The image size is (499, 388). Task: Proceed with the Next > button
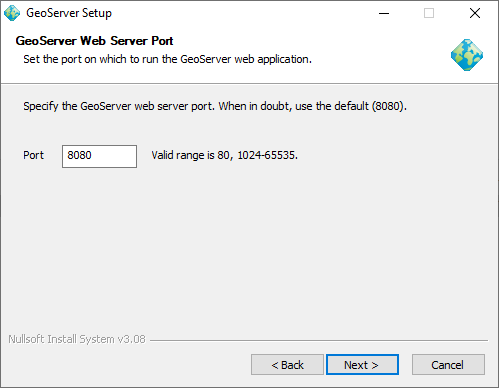point(362,365)
